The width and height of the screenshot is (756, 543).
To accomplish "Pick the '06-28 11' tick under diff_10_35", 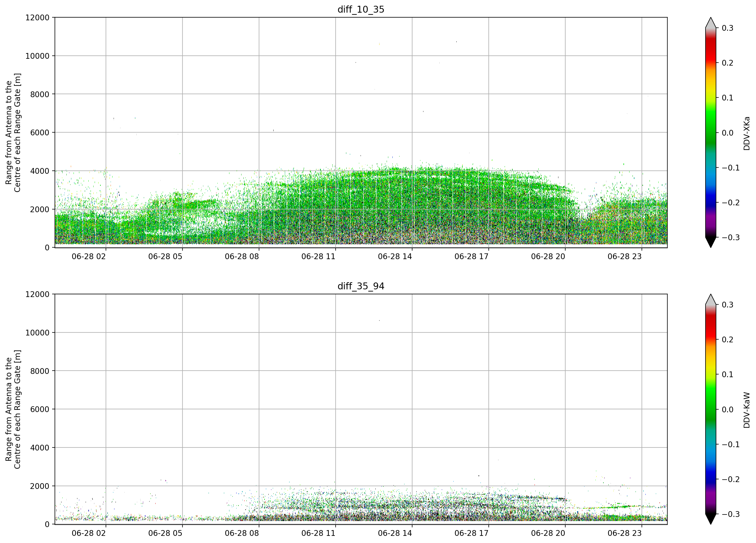I will (318, 256).
